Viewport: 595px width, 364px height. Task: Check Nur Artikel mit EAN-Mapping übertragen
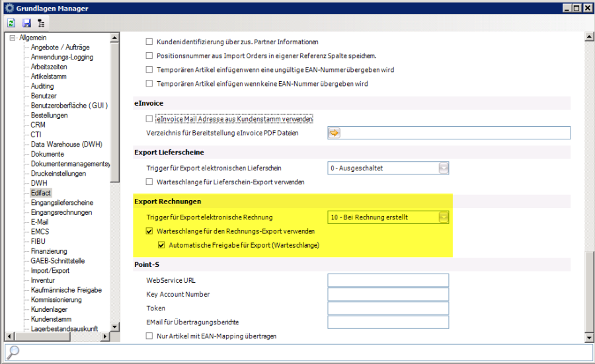(x=149, y=336)
